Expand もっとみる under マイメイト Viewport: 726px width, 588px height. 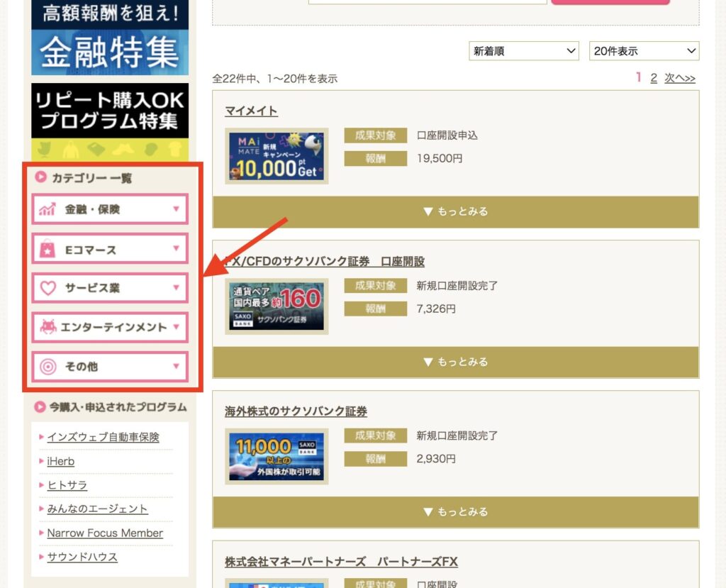[x=456, y=212]
